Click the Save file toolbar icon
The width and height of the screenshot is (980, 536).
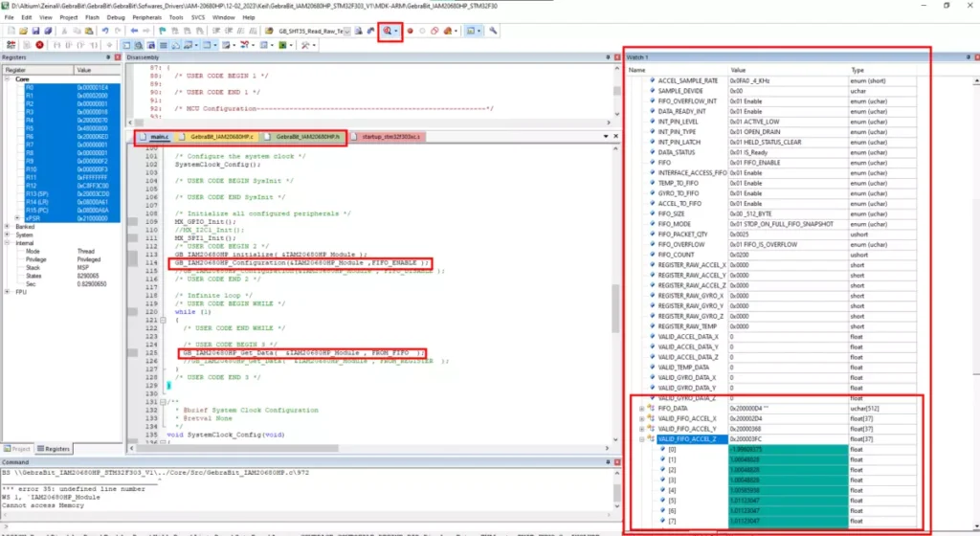click(35, 31)
